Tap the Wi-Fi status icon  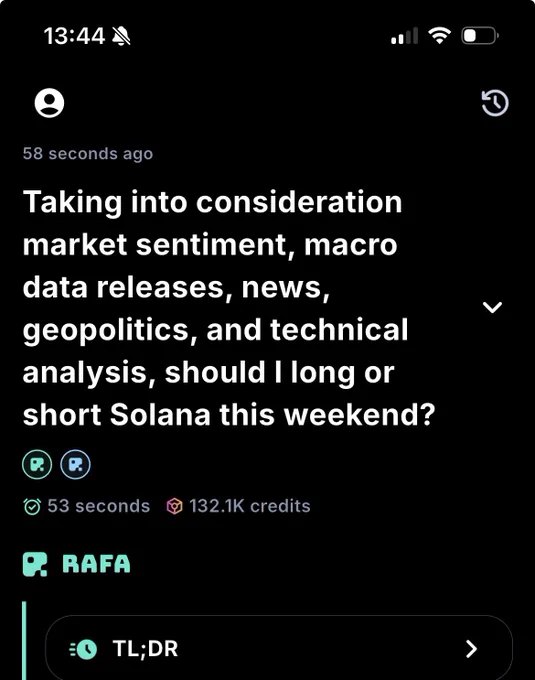point(439,36)
